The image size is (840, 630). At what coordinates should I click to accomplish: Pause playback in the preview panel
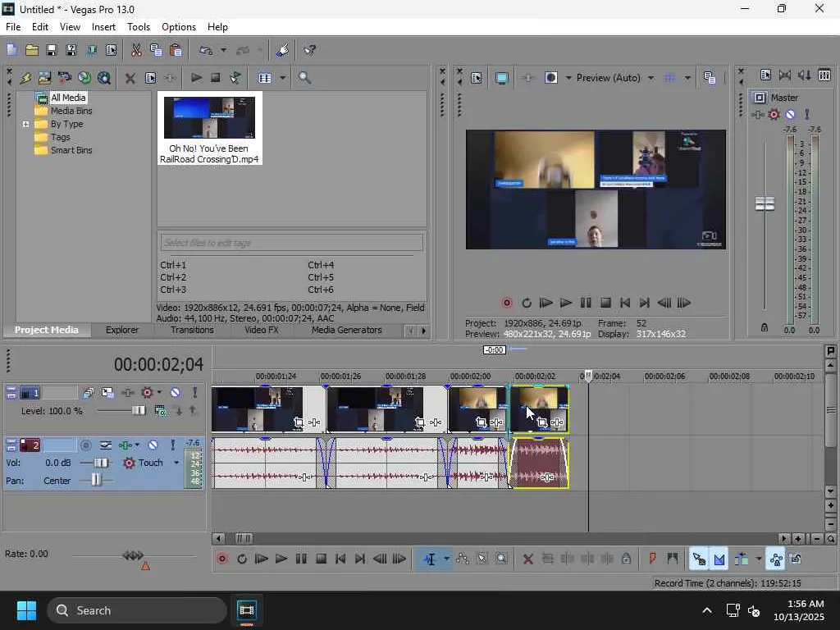tap(586, 303)
